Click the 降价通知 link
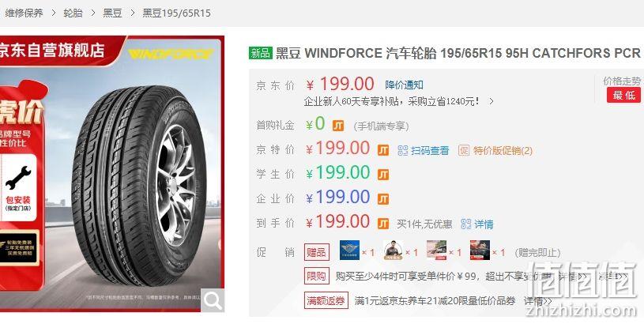The image size is (644, 324). [x=404, y=85]
